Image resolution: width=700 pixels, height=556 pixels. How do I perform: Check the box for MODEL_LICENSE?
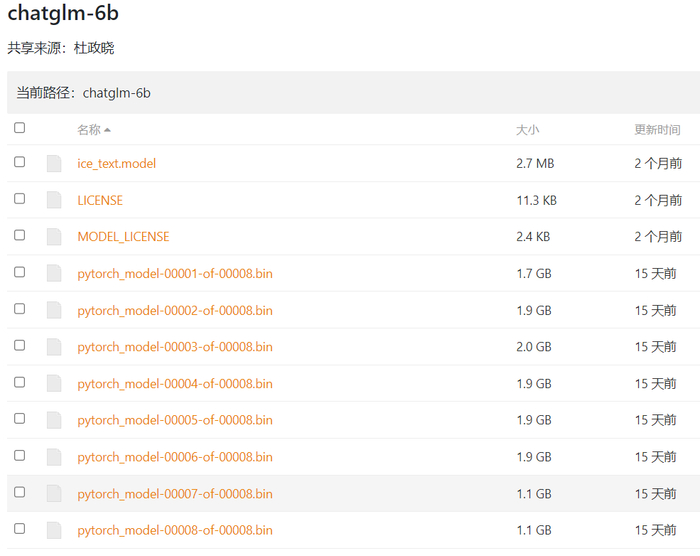point(20,235)
